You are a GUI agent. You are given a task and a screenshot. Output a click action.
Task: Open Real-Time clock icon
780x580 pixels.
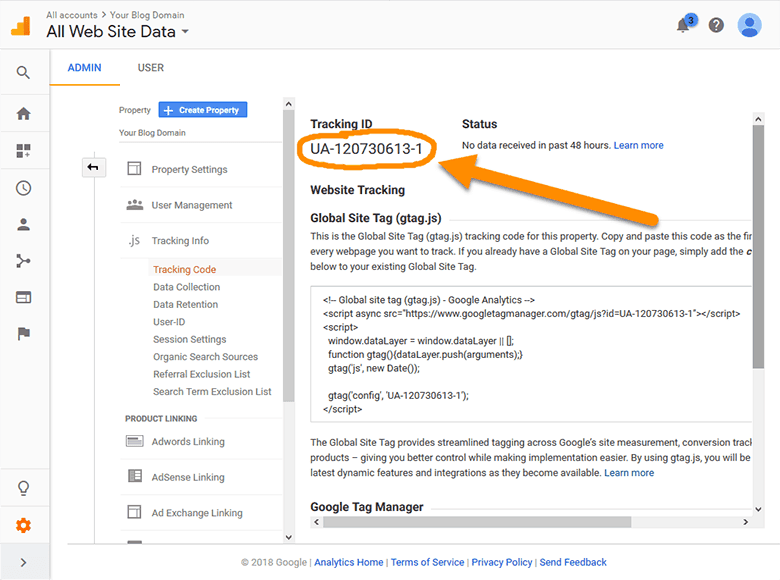(23, 188)
